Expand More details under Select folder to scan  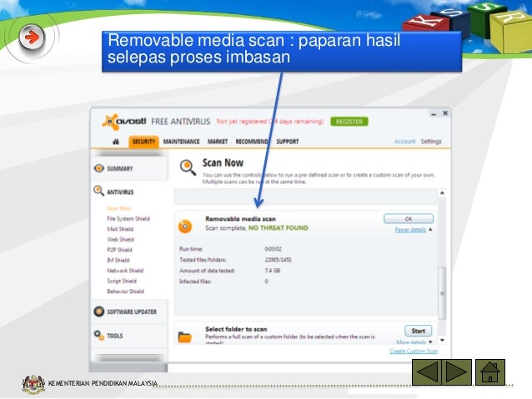(411, 342)
